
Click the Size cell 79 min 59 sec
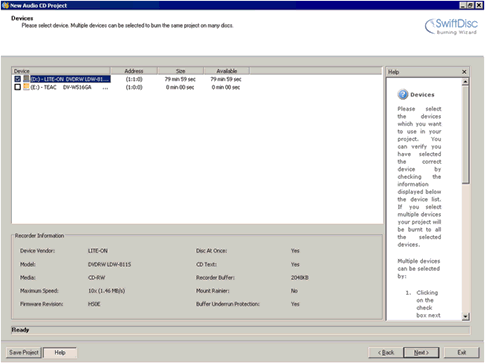point(180,79)
